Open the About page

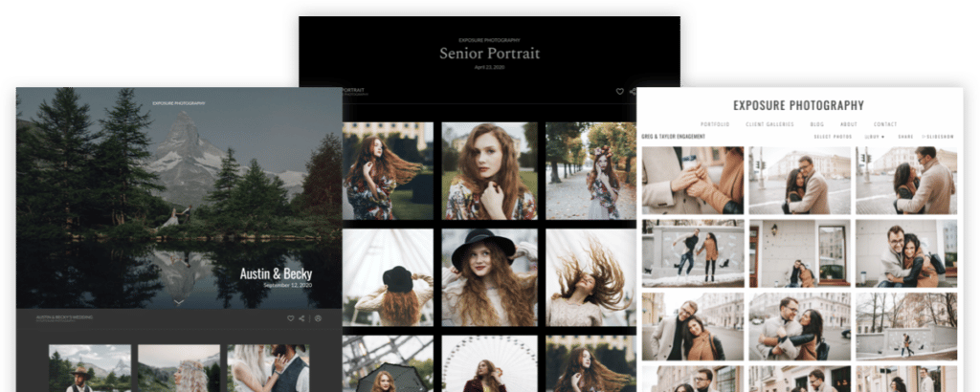tap(849, 124)
